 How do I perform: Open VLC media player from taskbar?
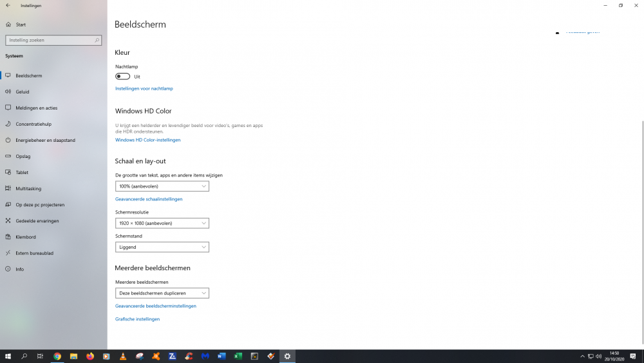pyautogui.click(x=123, y=356)
